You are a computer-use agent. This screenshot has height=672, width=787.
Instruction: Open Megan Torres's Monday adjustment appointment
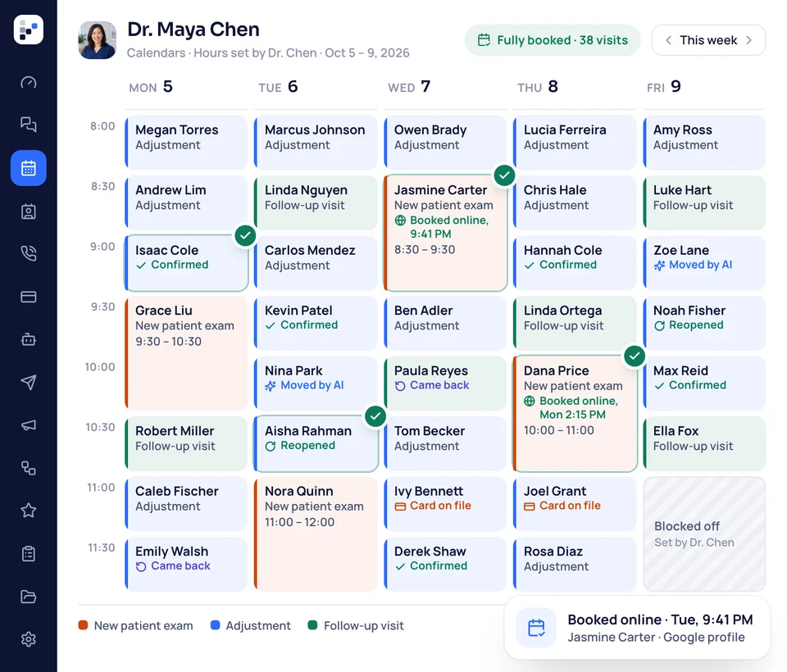pos(186,143)
